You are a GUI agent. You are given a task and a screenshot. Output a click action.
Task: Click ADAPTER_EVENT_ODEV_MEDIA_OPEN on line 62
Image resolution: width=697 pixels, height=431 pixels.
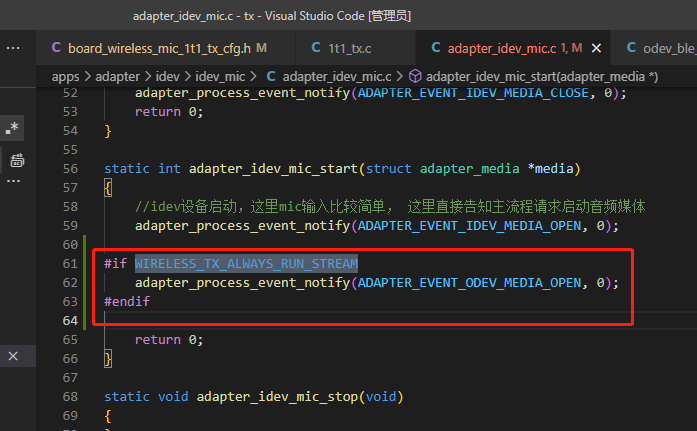coord(469,283)
